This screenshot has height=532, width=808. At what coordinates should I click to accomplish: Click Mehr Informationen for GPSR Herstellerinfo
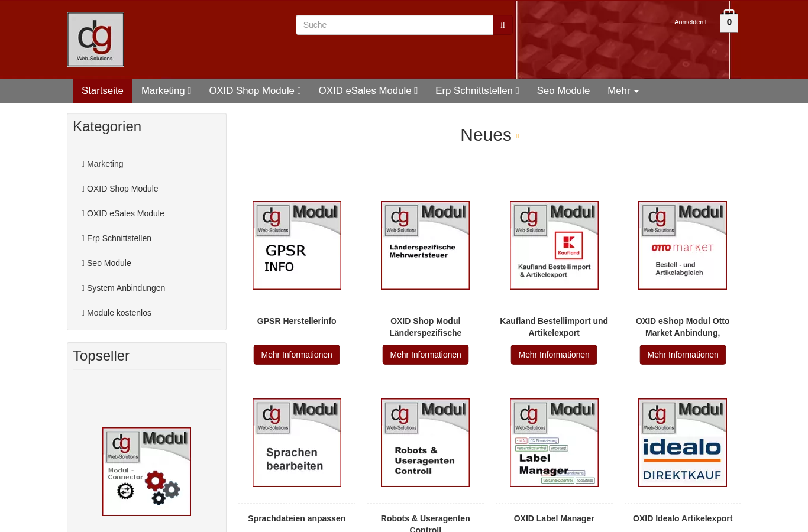(297, 355)
